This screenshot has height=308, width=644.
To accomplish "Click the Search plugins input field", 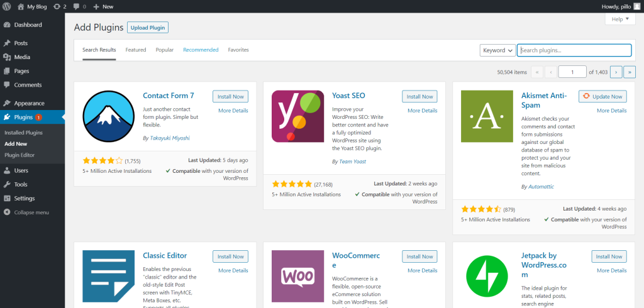I will (574, 50).
